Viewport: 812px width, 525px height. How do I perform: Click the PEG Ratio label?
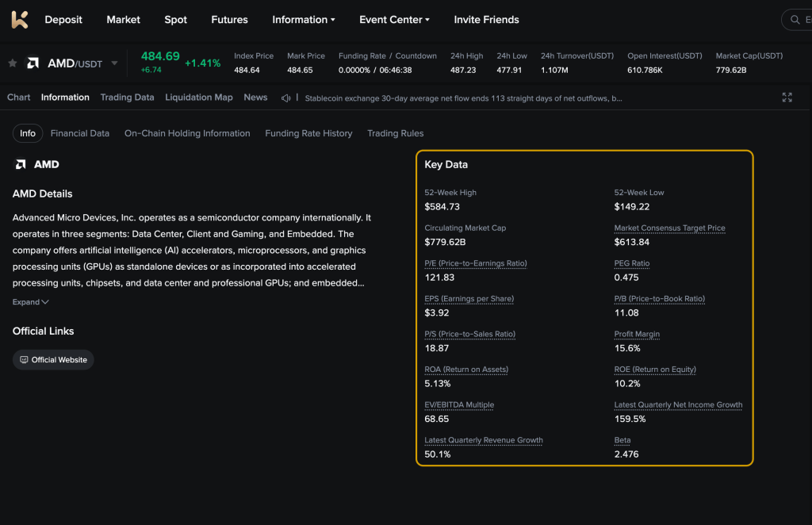pyautogui.click(x=632, y=263)
